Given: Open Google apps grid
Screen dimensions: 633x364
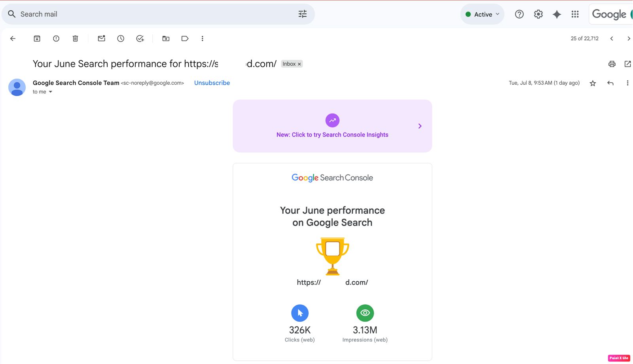Looking at the screenshot, I should click(x=575, y=14).
